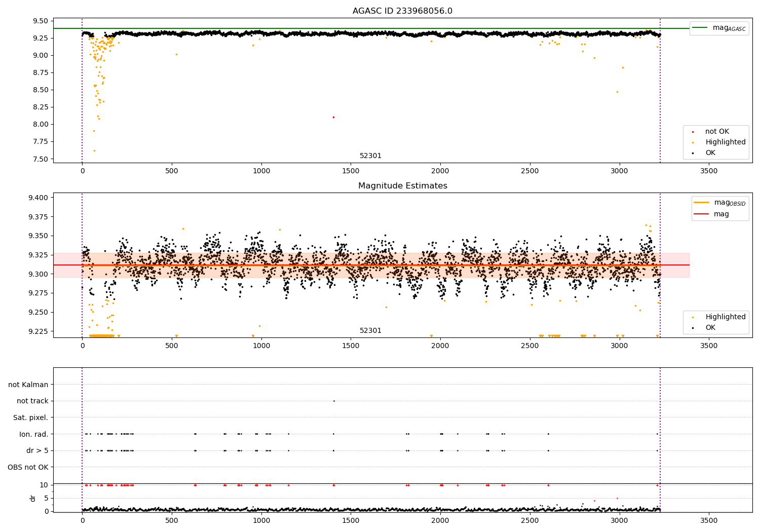This screenshot has width=760, height=532.
Task: Select the Magnitude Estimates subplot title
Action: coord(402,186)
